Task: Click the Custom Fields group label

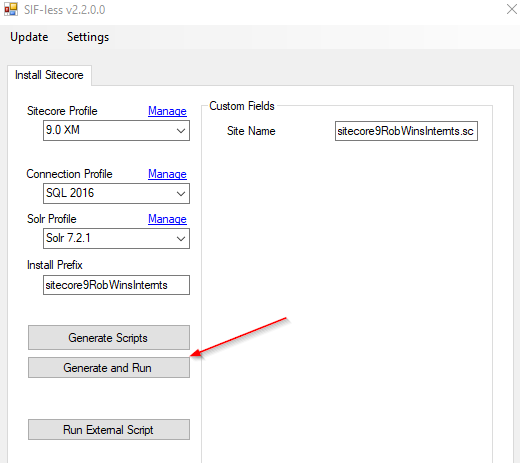Action: coord(242,106)
